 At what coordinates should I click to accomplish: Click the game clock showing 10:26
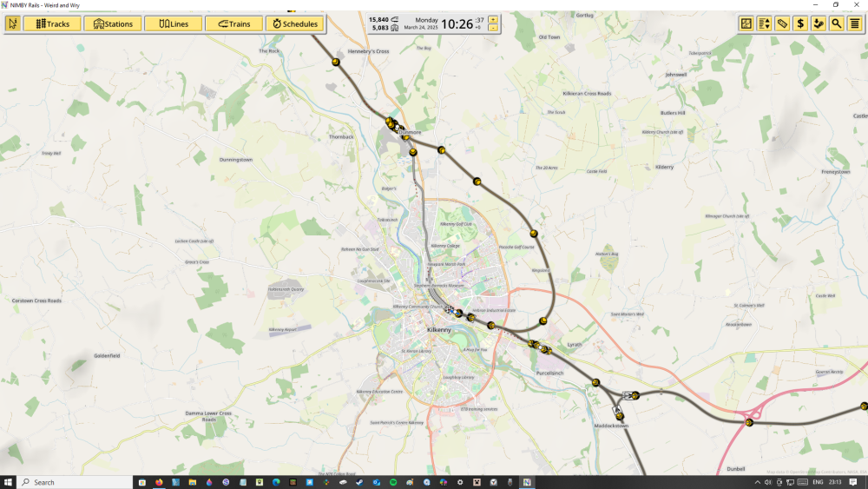[457, 23]
